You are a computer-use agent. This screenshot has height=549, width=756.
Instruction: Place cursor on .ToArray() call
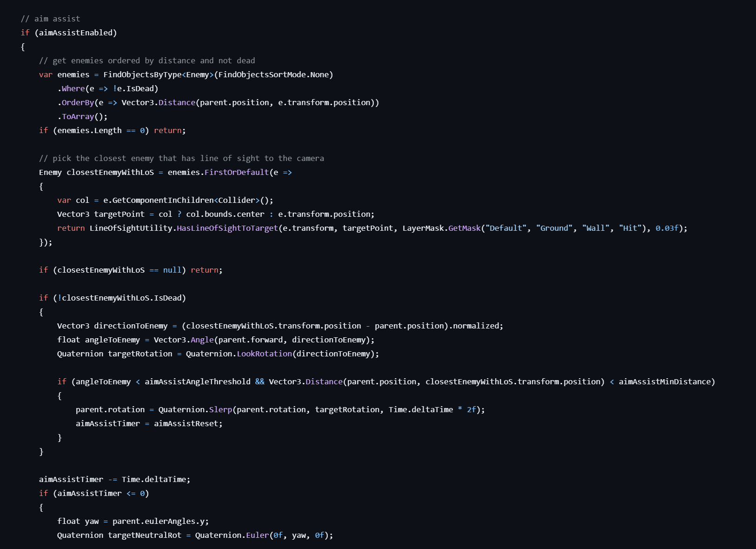coord(82,116)
